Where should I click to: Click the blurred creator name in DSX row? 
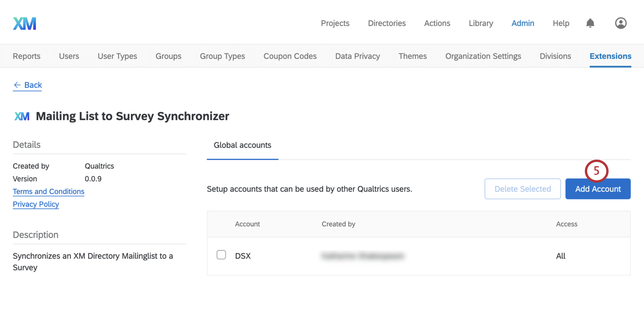[x=363, y=256]
